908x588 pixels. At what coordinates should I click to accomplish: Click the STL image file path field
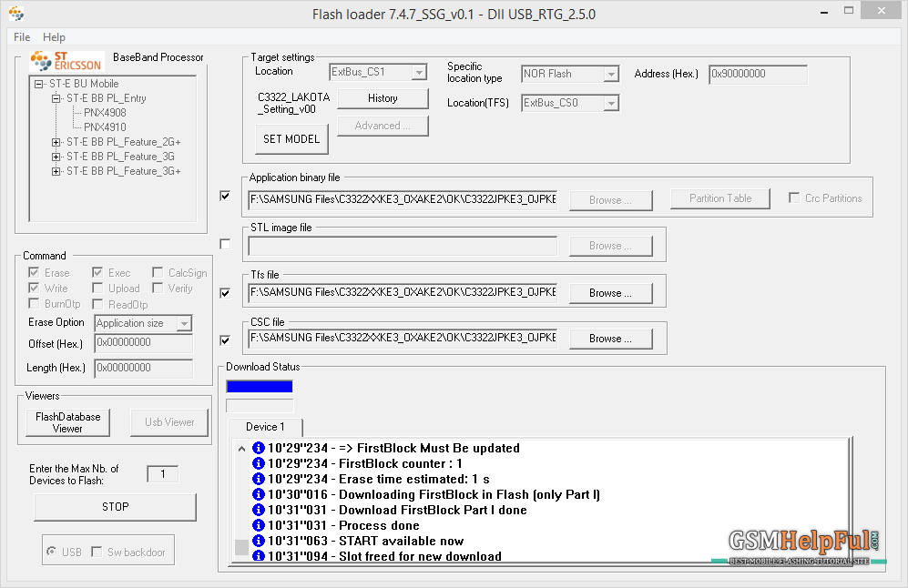click(403, 246)
